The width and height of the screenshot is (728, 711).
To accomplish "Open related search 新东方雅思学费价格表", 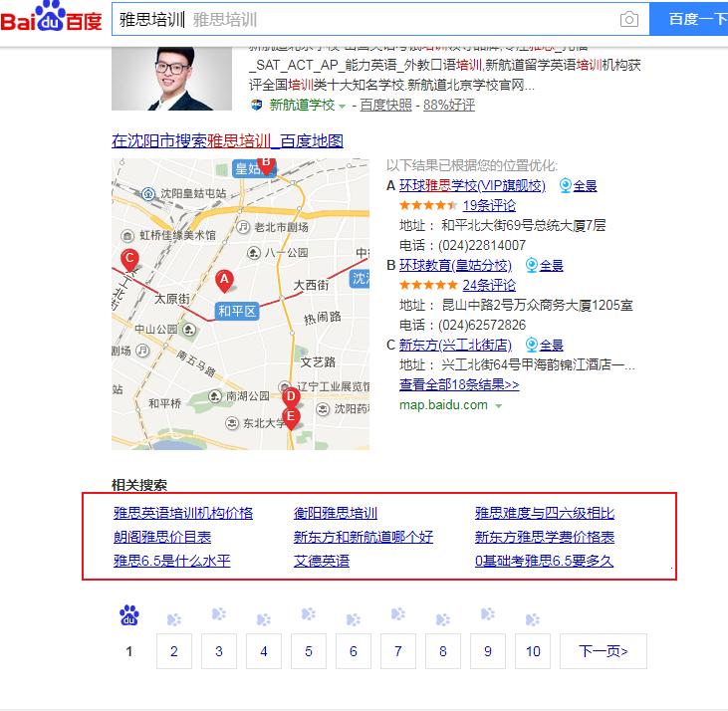I will point(544,538).
